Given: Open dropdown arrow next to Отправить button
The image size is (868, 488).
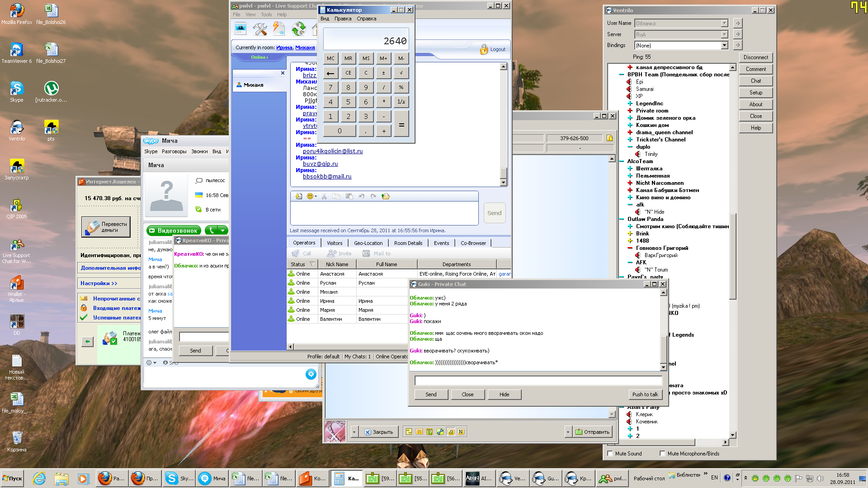Looking at the screenshot, I should pos(568,432).
